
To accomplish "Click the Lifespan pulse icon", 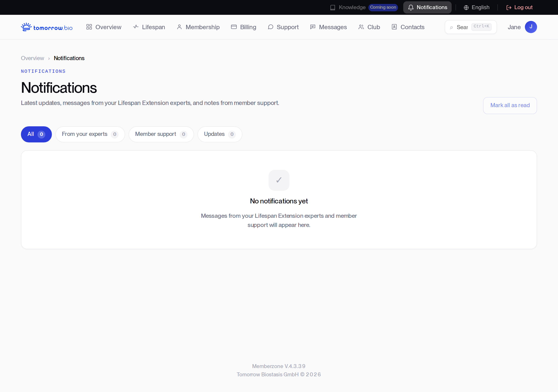I will (136, 27).
